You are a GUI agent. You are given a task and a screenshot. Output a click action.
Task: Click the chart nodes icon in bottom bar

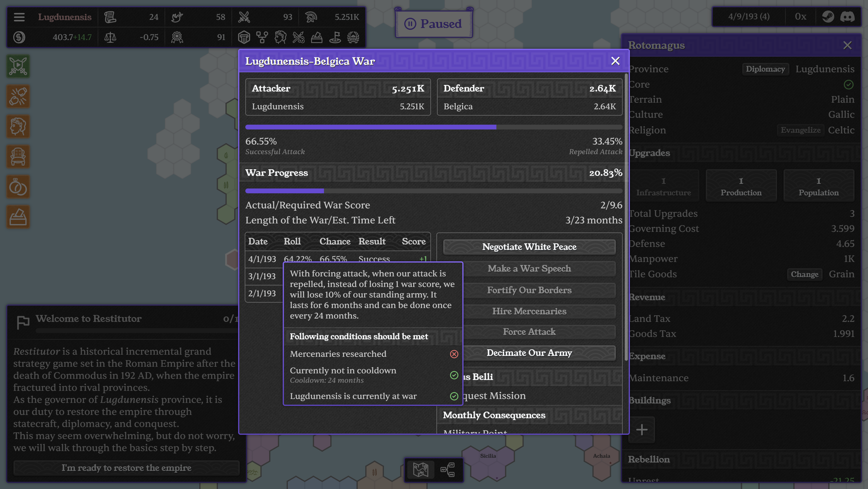[x=448, y=469]
